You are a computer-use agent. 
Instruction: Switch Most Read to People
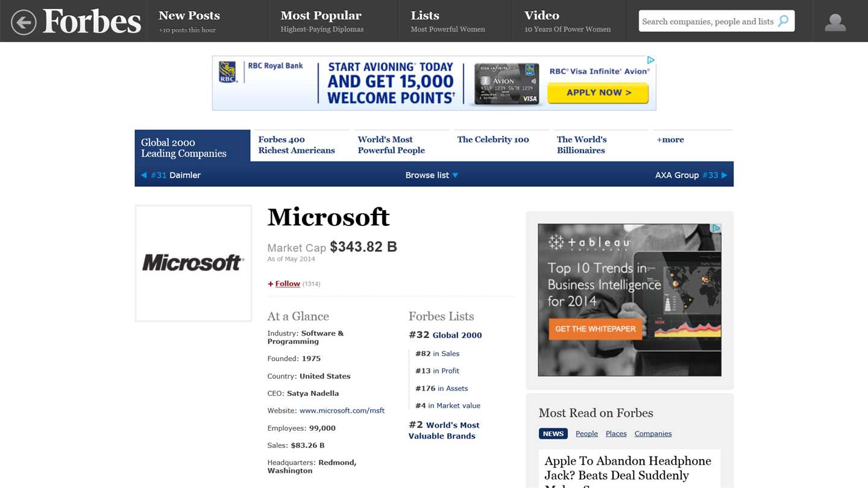587,434
